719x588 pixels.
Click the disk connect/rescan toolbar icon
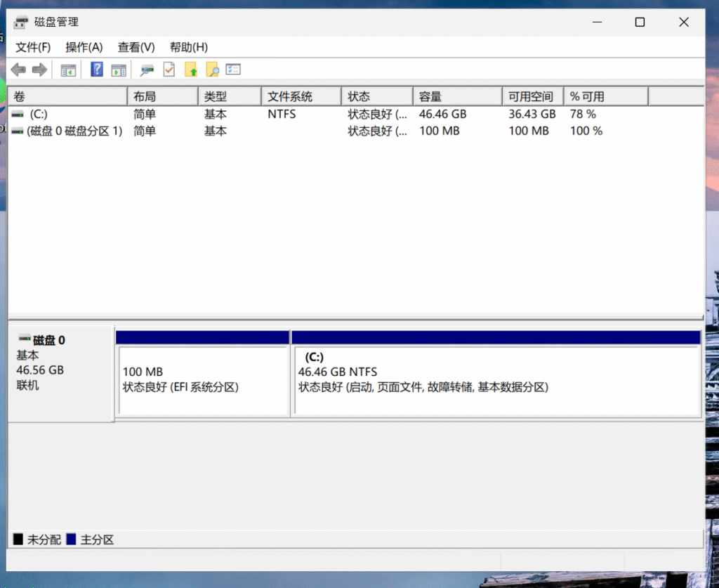(147, 70)
